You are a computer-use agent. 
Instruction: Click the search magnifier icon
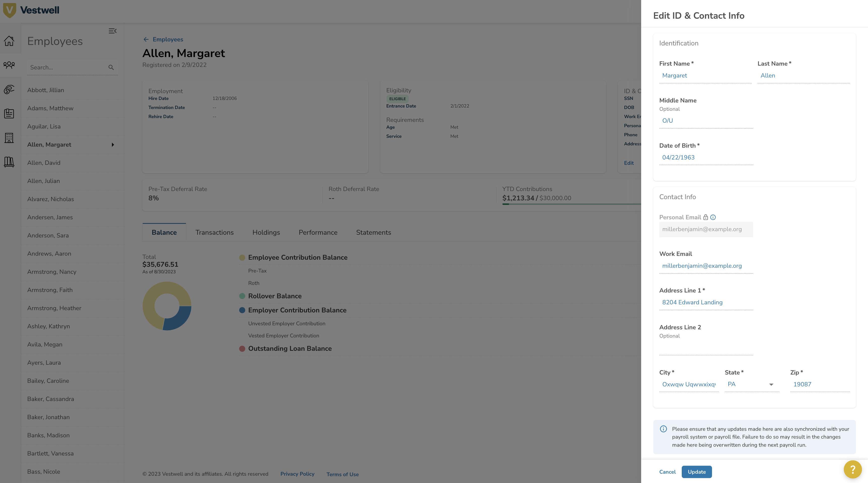click(x=111, y=67)
